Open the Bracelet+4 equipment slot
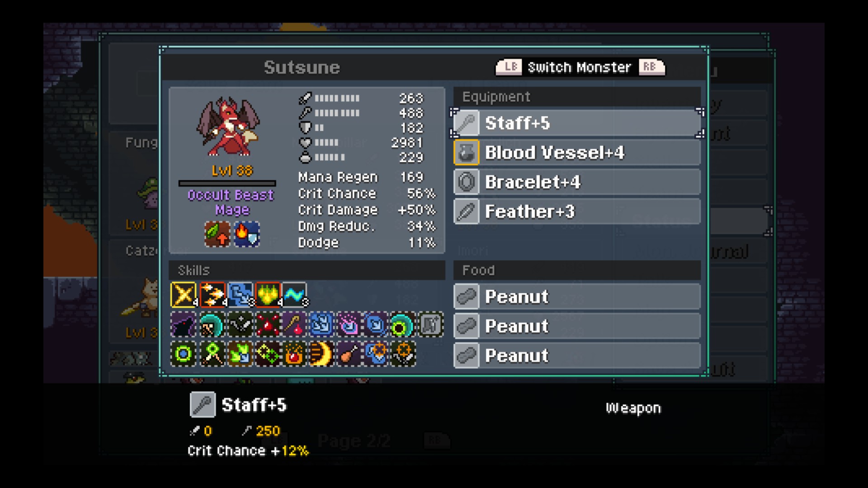Image resolution: width=868 pixels, height=488 pixels. click(577, 182)
